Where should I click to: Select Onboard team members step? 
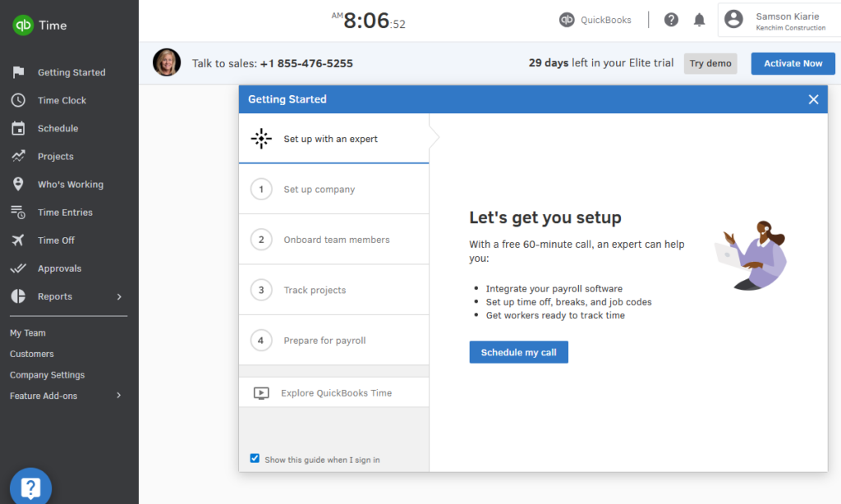[x=333, y=240]
